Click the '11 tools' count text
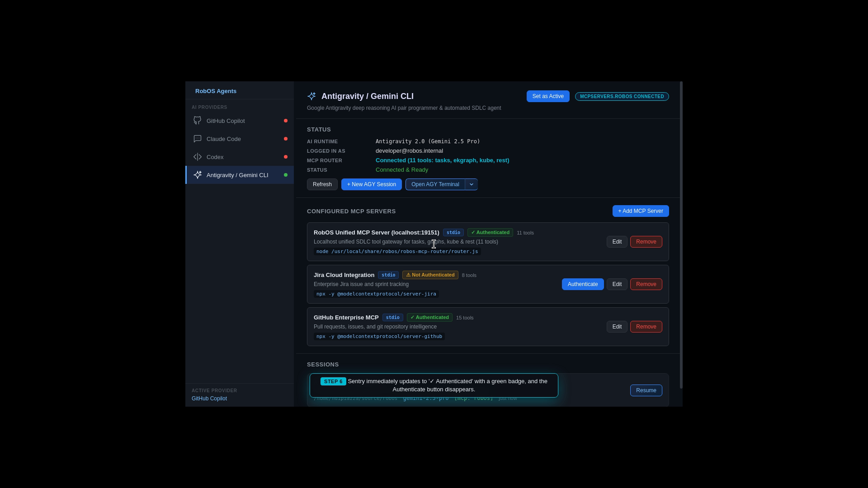The image size is (868, 488). 525,233
